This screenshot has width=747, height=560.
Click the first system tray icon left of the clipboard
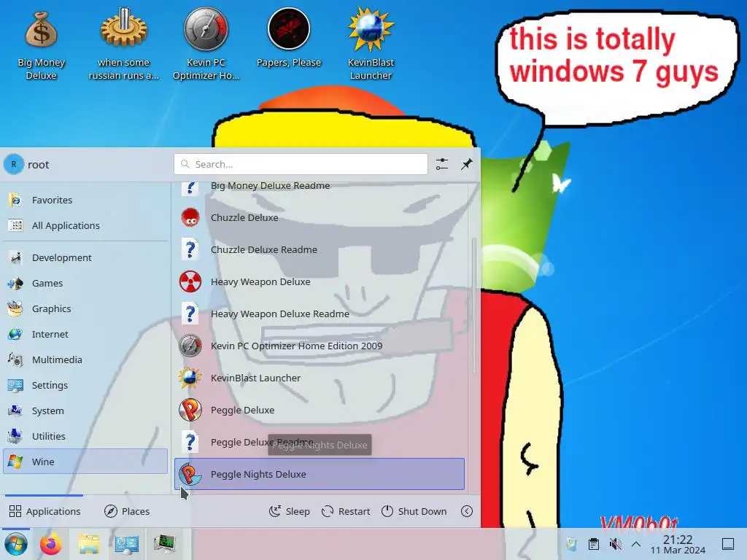pyautogui.click(x=571, y=544)
